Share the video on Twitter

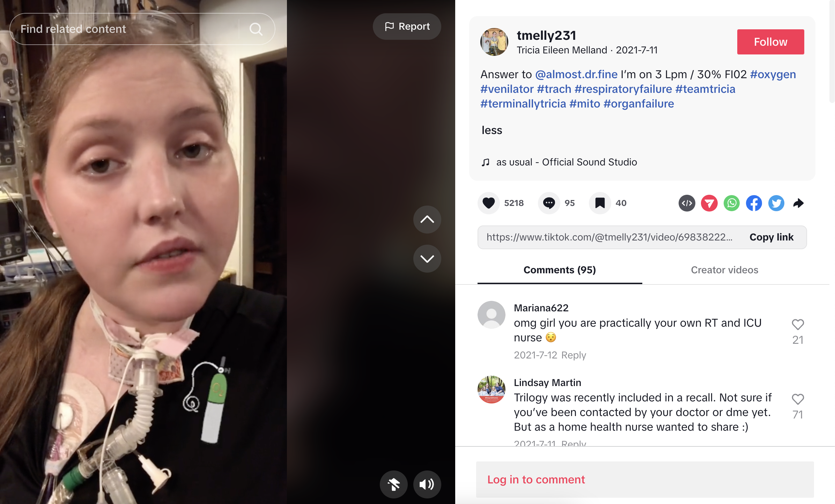[x=776, y=203]
